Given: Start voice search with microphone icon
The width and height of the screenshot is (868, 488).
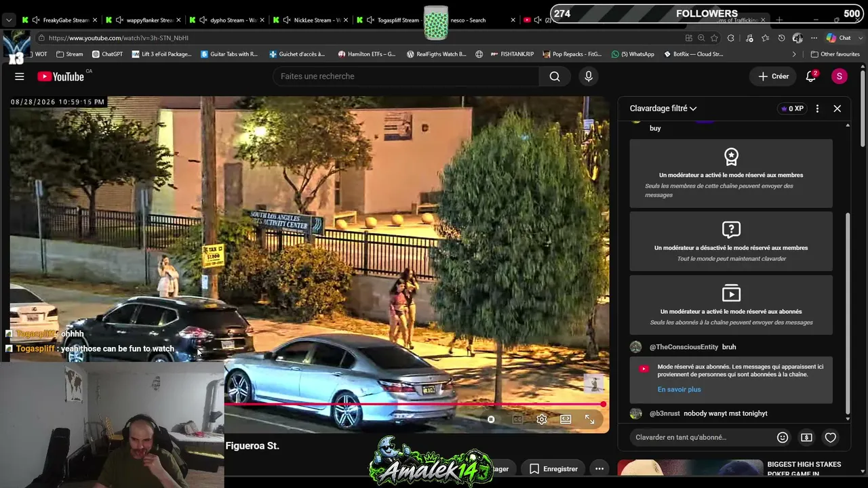Looking at the screenshot, I should click(x=589, y=77).
